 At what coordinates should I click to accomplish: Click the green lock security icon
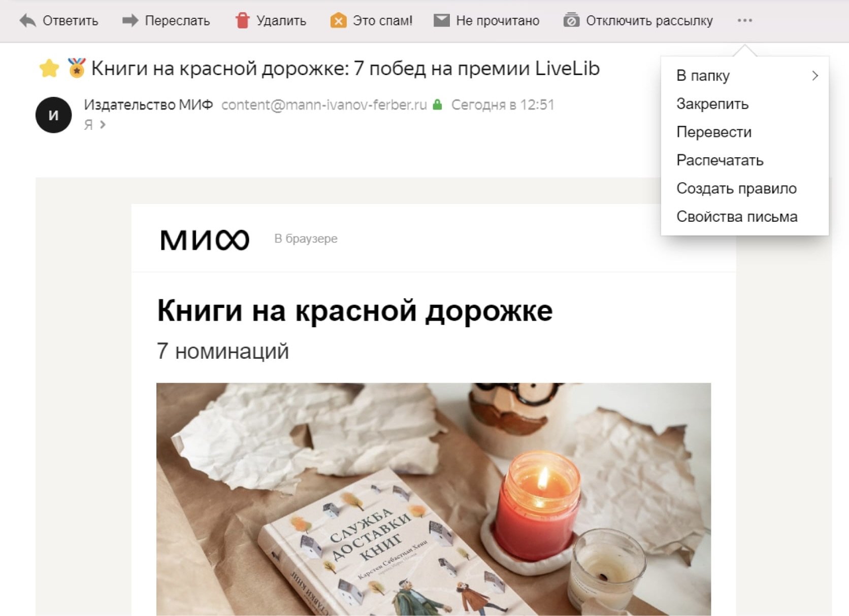click(x=437, y=105)
